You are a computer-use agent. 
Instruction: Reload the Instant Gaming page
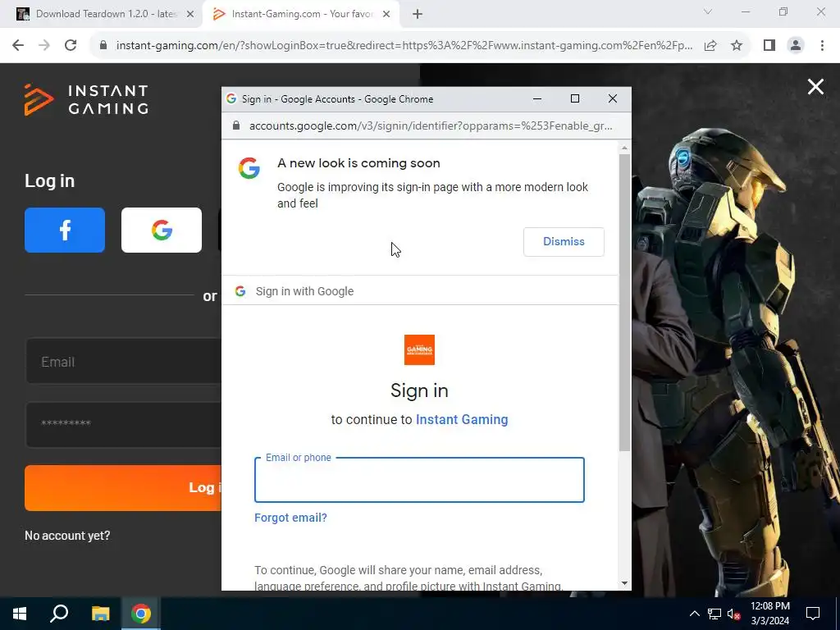(x=71, y=46)
